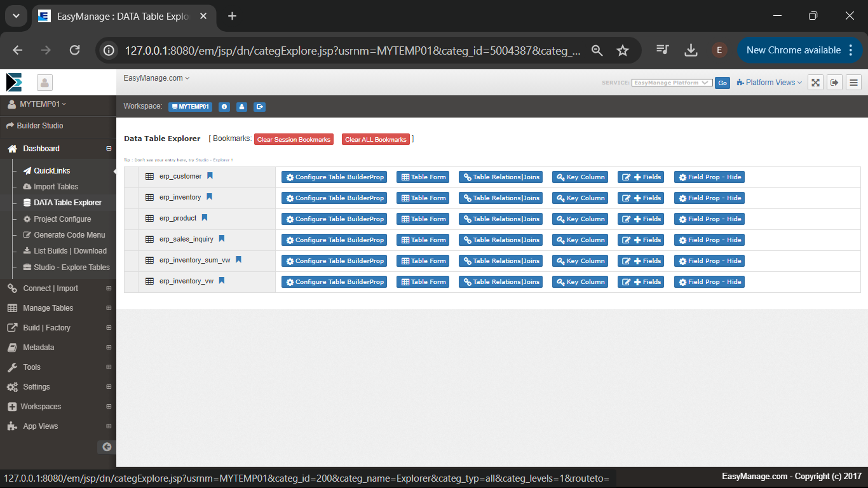Viewport: 868px width, 488px height.
Task: Click the table grid icon for erp_product
Action: pos(150,219)
